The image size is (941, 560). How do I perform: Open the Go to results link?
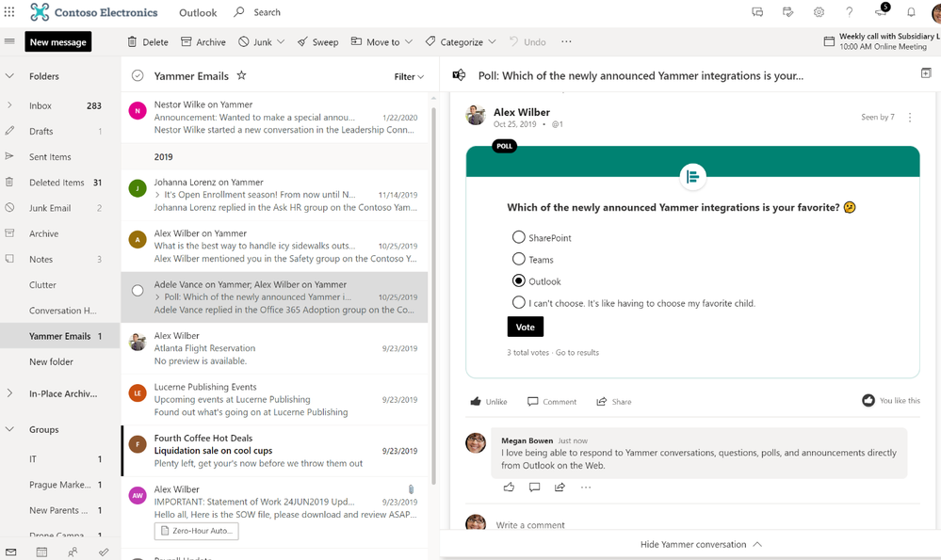pyautogui.click(x=576, y=353)
